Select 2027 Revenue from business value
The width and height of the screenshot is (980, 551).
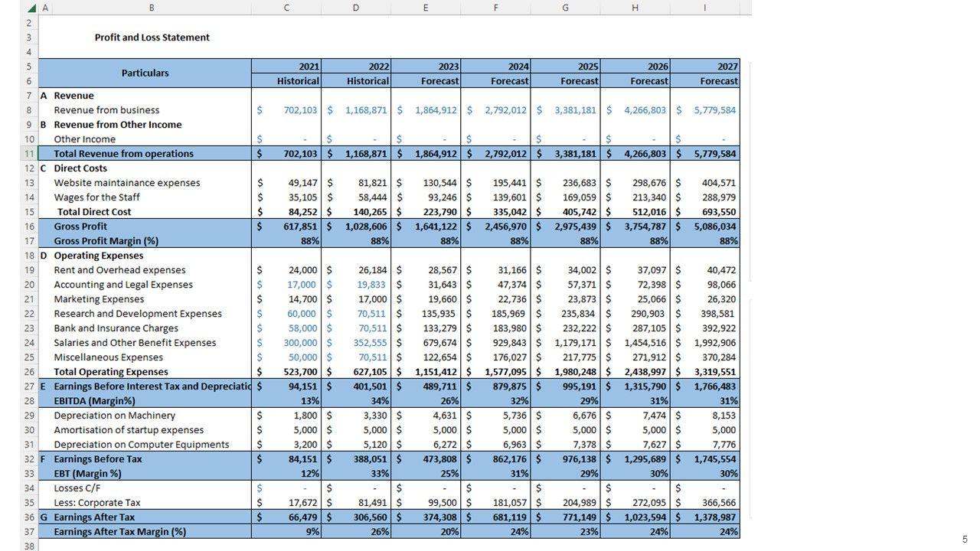click(705, 110)
